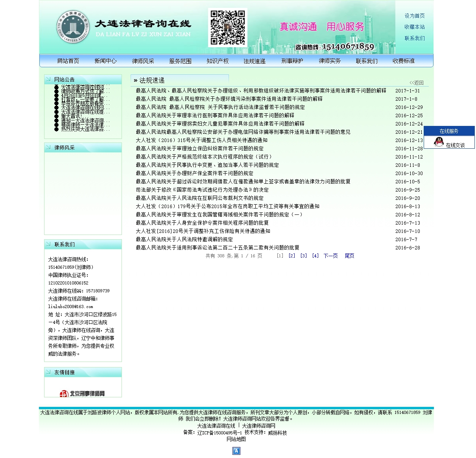Click the QQ penguin online chat icon

(x=439, y=142)
